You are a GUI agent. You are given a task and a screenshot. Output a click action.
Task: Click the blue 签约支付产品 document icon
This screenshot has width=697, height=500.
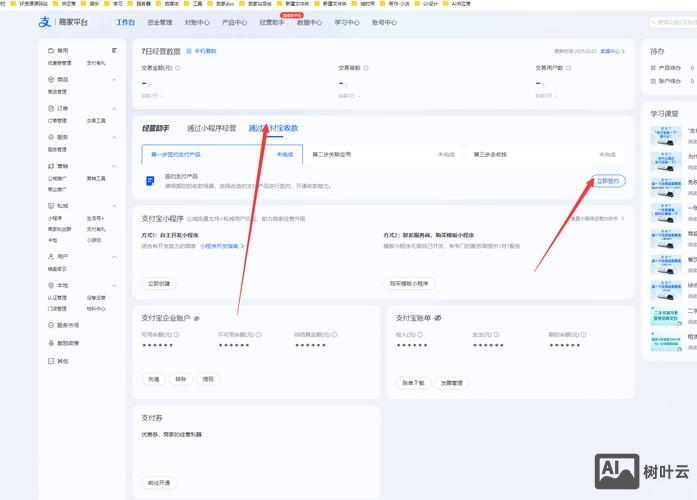coord(150,181)
